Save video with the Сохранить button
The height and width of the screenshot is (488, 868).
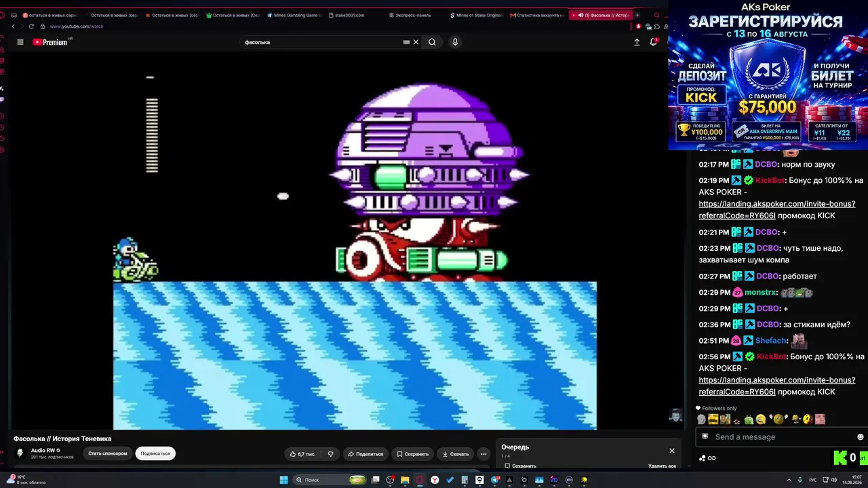coord(413,454)
